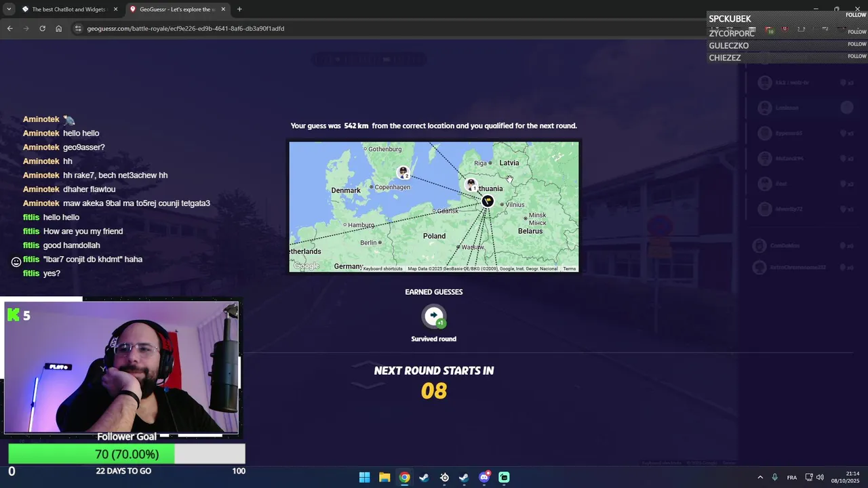
Task: Click the Vilnius label on map
Action: point(515,205)
